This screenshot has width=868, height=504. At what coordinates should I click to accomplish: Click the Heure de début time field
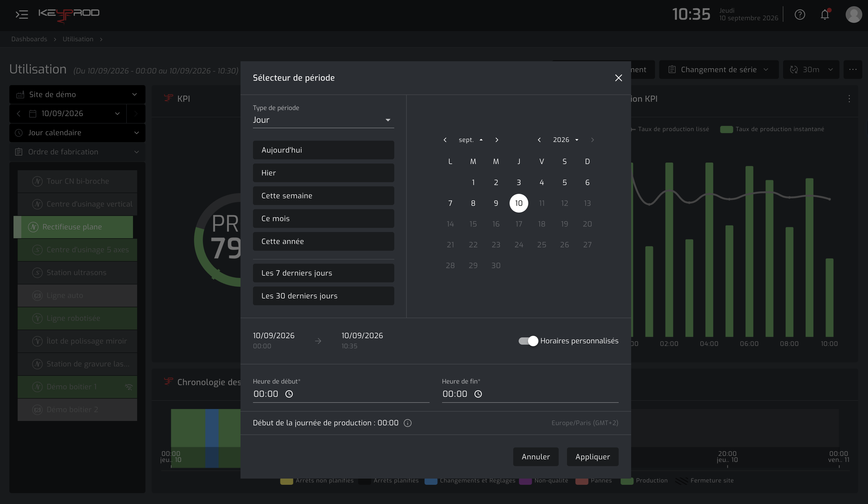[341, 394]
